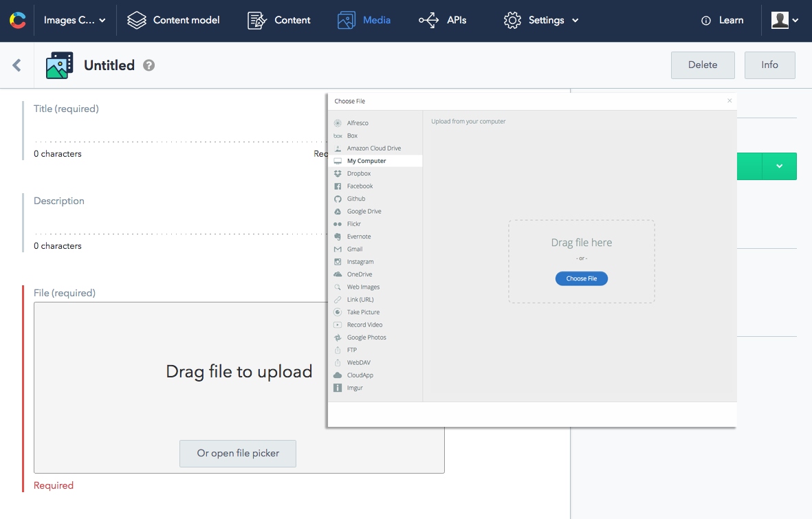Select the Take Picture icon
The height and width of the screenshot is (519, 812).
[x=338, y=312]
